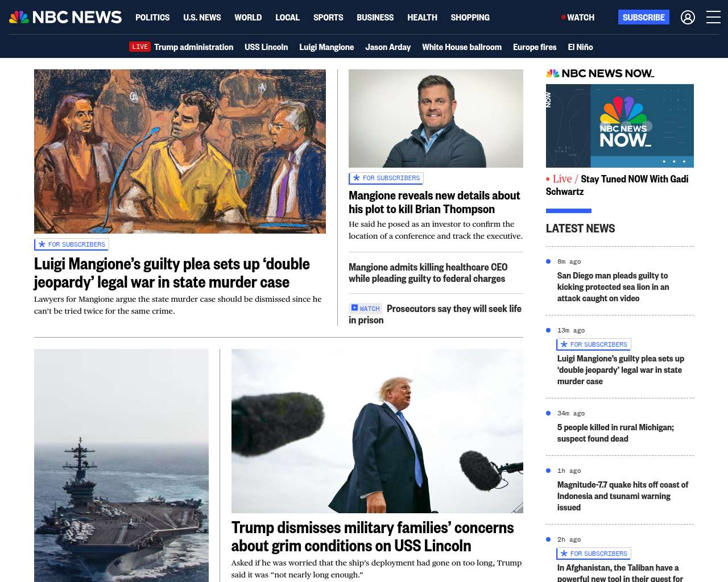The image size is (728, 582).
Task: Open the Magnitude-7.7 Indonesia quake story
Action: pyautogui.click(x=623, y=496)
